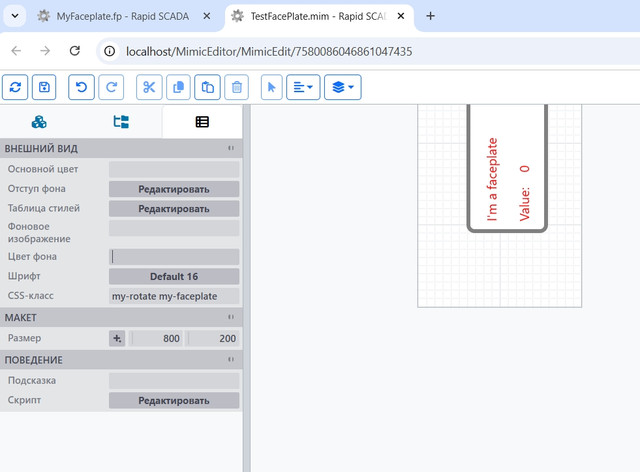
Task: Click the Основной цвет color field
Action: click(x=174, y=169)
